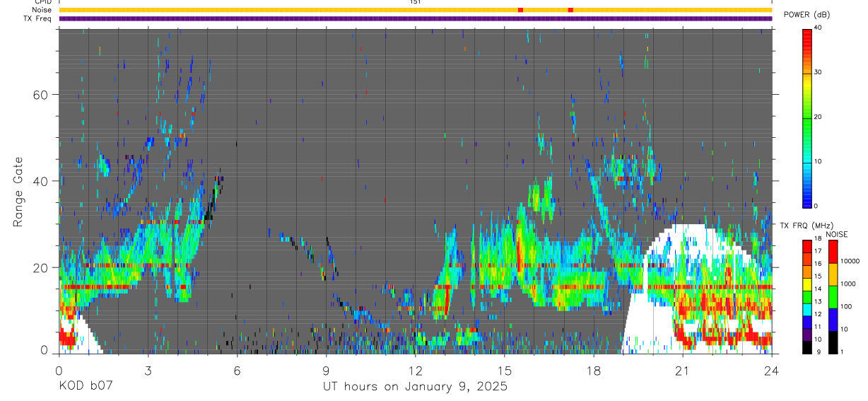The height and width of the screenshot is (401, 868).
Task: Click the '1000' tick on the NOISE legend
Action: [848, 284]
